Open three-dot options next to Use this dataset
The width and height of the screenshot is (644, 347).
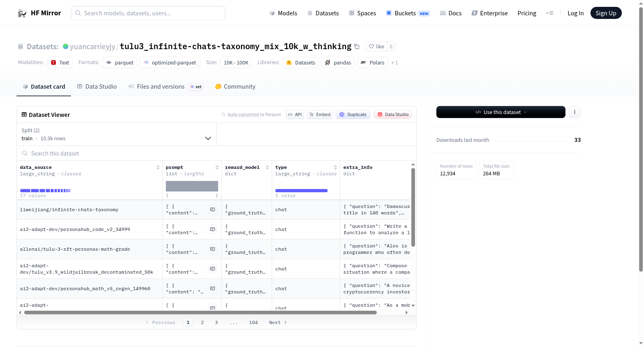[575, 112]
